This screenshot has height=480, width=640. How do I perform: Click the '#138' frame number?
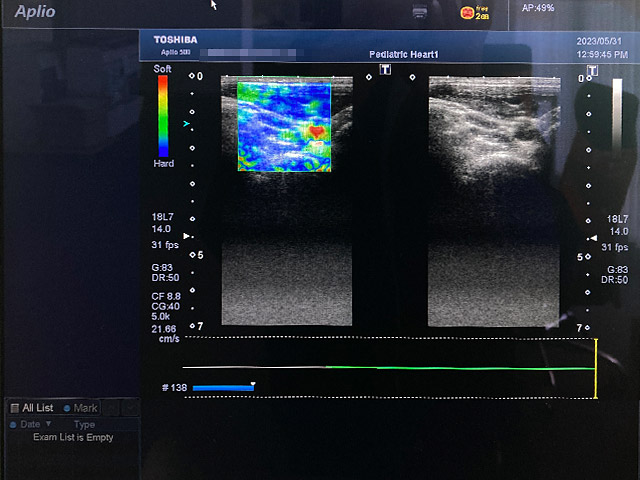174,388
